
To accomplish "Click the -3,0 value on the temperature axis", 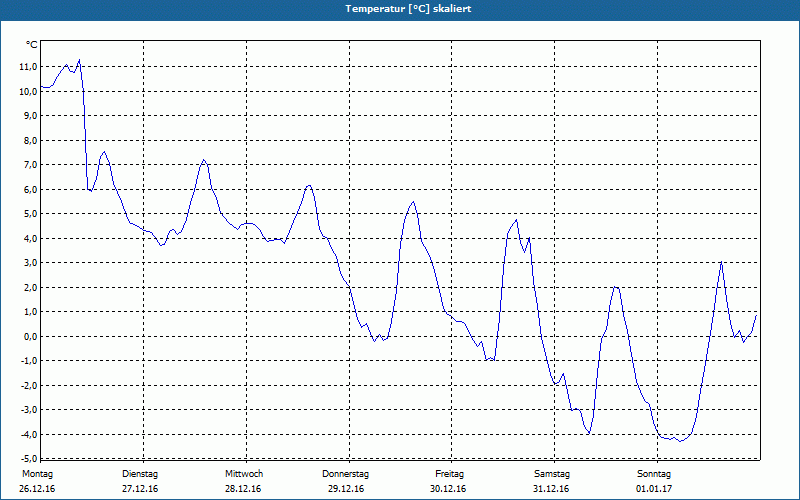I will click(x=29, y=410).
